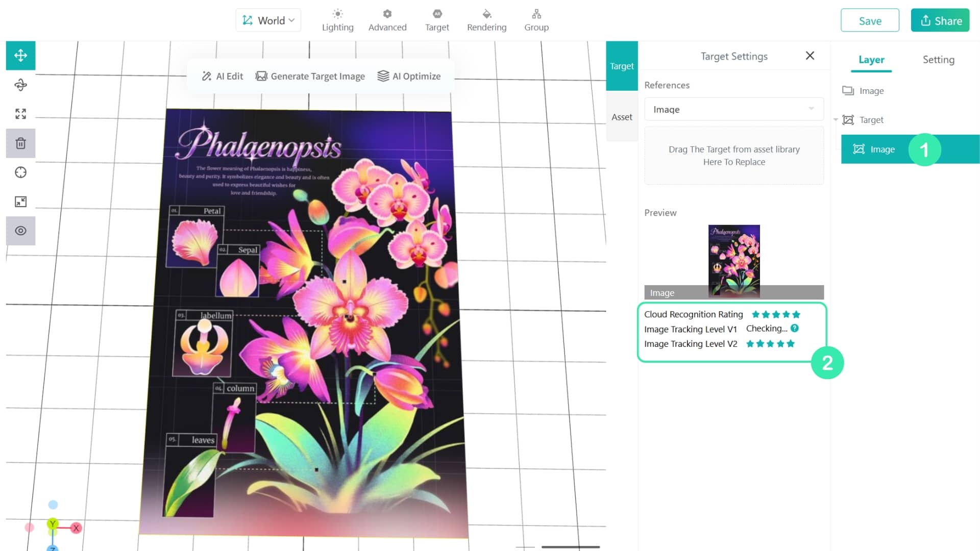Select the rotate tool icon
Viewport: 980px width, 551px height.
click(x=20, y=85)
